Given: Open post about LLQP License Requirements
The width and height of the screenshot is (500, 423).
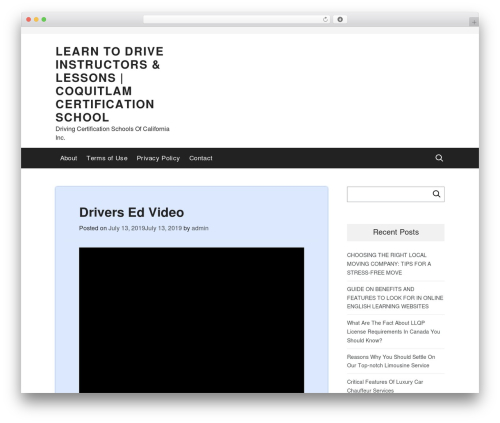Looking at the screenshot, I should click(x=393, y=332).
